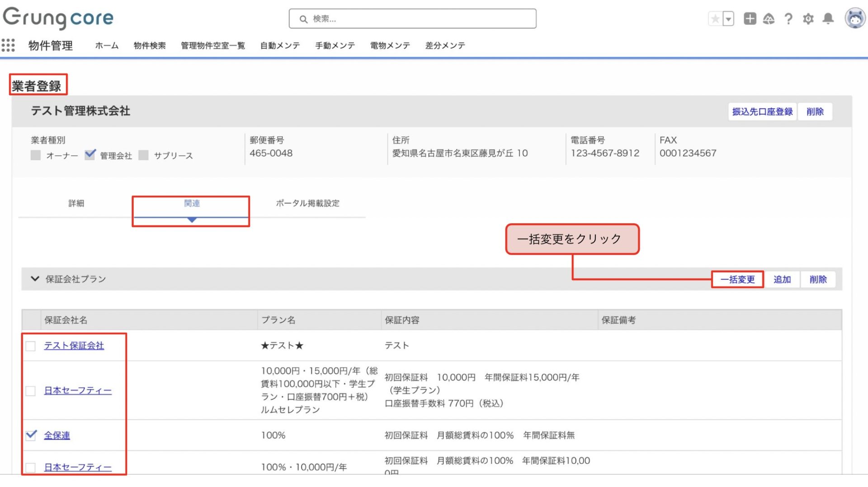Open the cloud guidance icon
Screen dimensions: 868x487
point(769,19)
